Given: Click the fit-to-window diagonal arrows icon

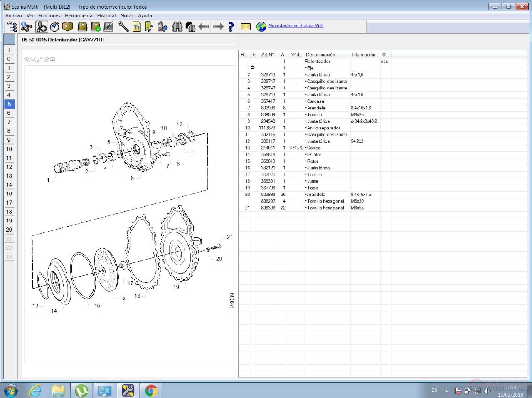Looking at the screenshot, I should coord(40,59).
